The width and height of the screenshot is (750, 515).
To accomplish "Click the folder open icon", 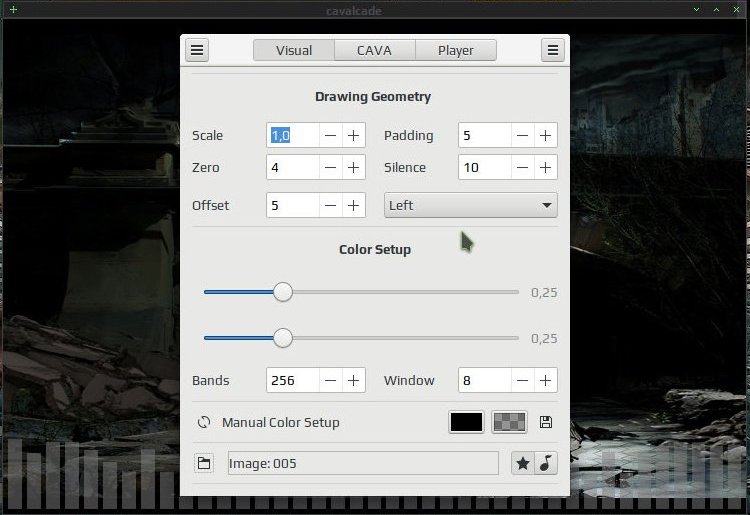I will tap(204, 463).
